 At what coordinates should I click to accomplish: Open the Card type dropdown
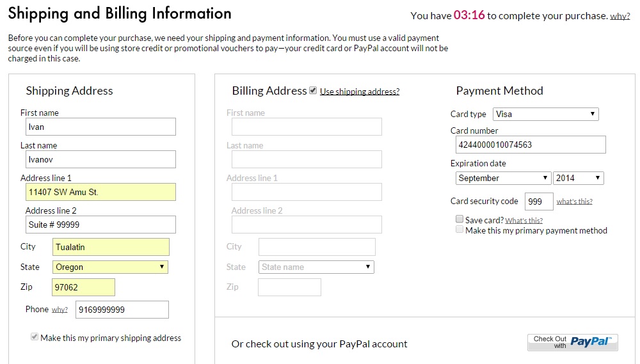tap(545, 114)
